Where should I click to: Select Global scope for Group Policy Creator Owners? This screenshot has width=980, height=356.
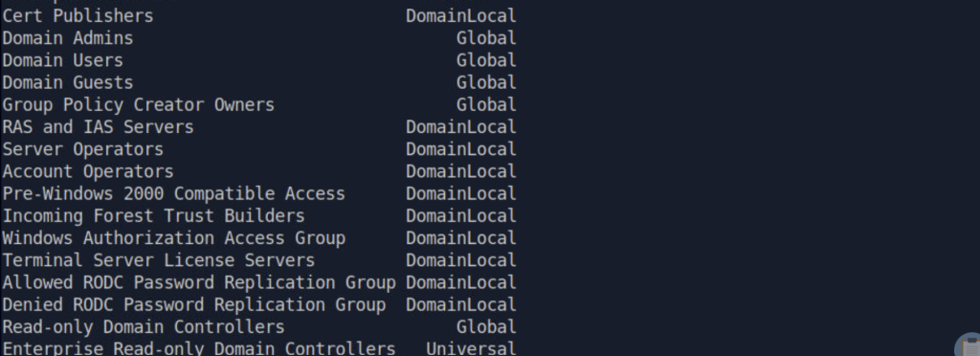[486, 105]
